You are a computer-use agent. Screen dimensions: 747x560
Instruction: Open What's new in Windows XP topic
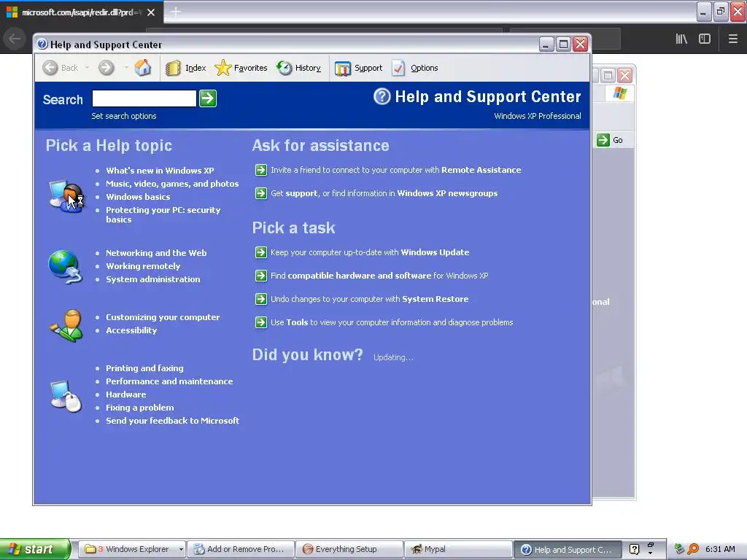[x=160, y=171]
